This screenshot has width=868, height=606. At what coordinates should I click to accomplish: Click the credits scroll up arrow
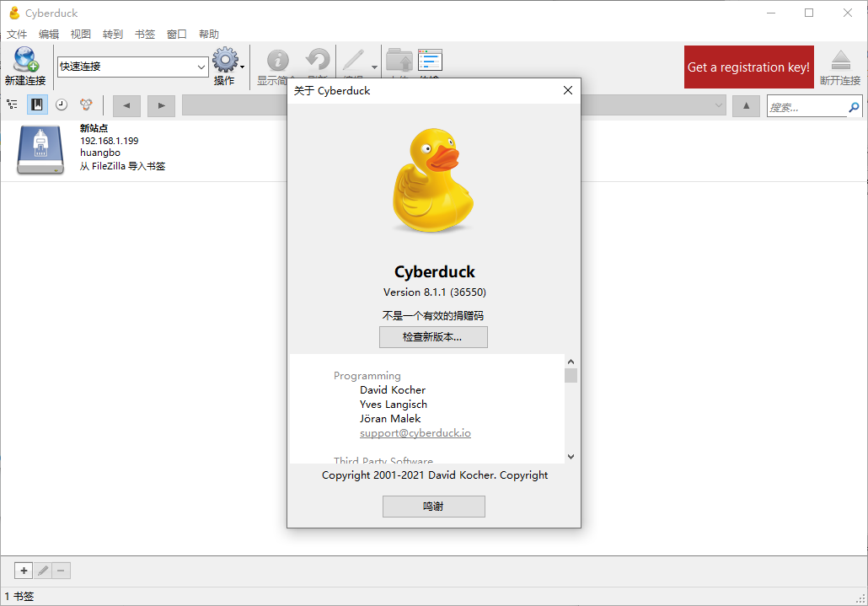pos(571,362)
